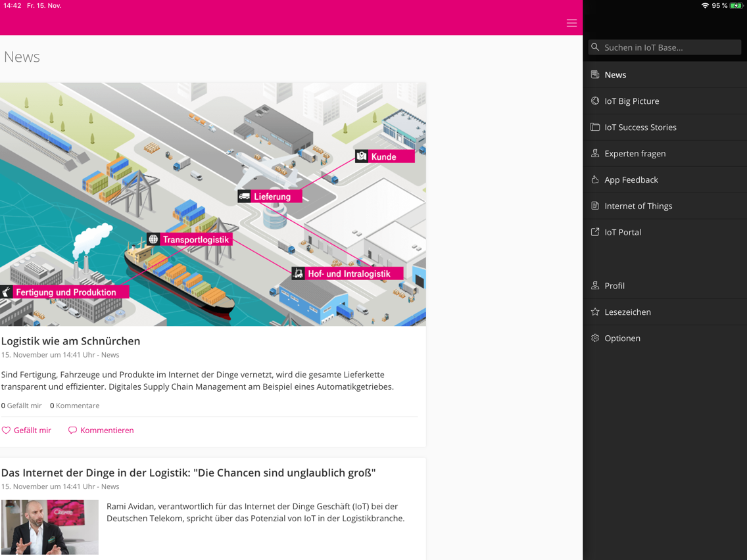This screenshot has width=747, height=560.
Task: Tap the Wi-Fi status icon
Action: pyautogui.click(x=705, y=6)
